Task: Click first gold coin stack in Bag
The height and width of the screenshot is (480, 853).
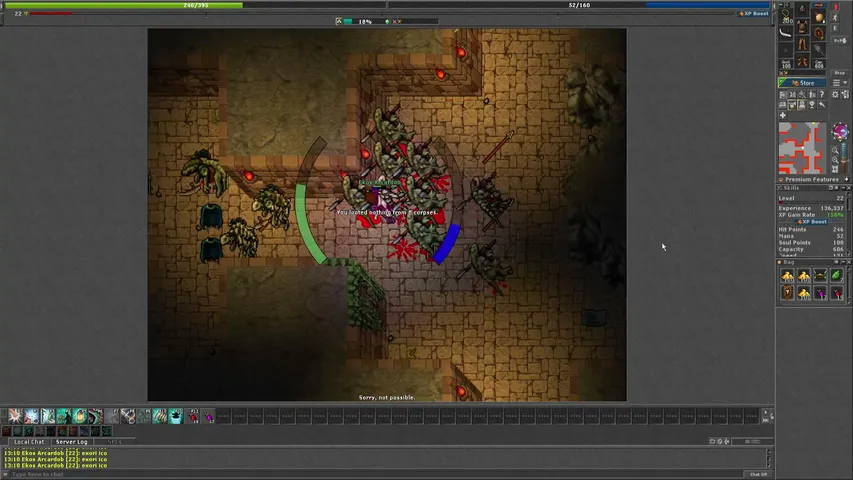Action: point(787,275)
